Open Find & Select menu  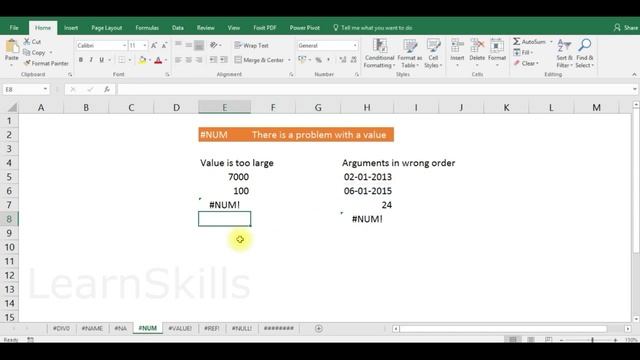584,53
